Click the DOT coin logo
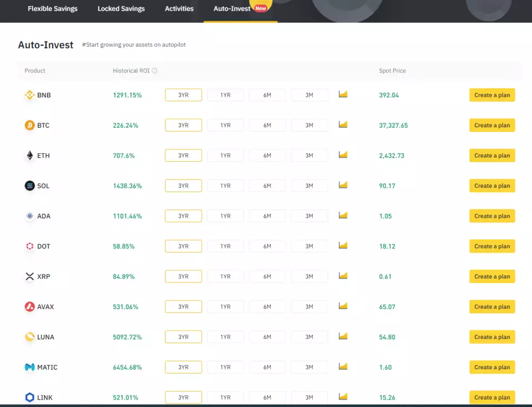 pyautogui.click(x=29, y=246)
